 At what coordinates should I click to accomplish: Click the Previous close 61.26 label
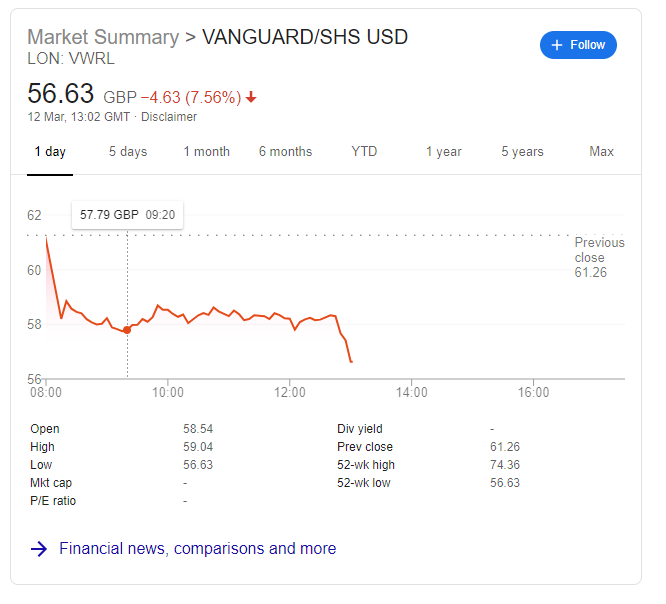599,257
